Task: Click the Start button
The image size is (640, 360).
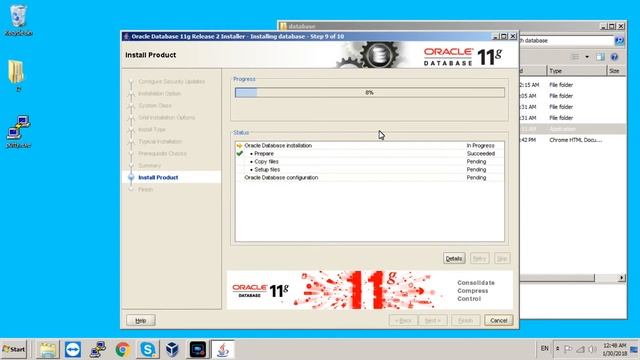Action: [x=13, y=349]
